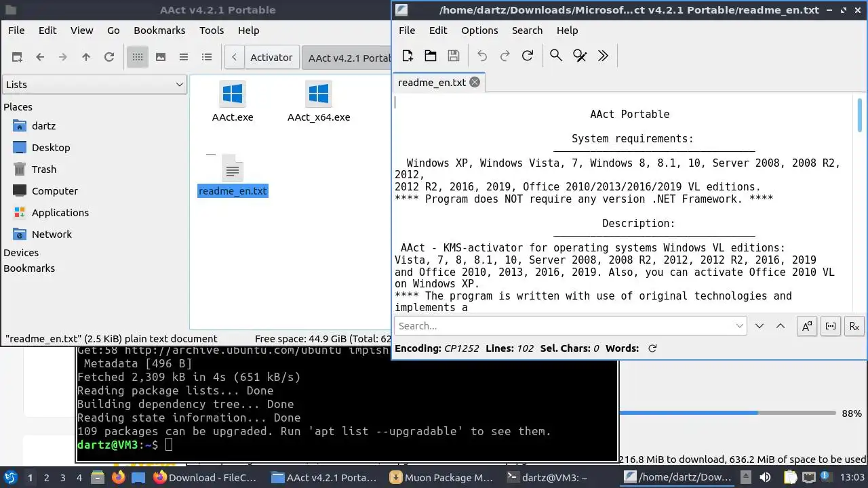Go to next search match
This screenshot has width=868, height=488.
pyautogui.click(x=759, y=326)
